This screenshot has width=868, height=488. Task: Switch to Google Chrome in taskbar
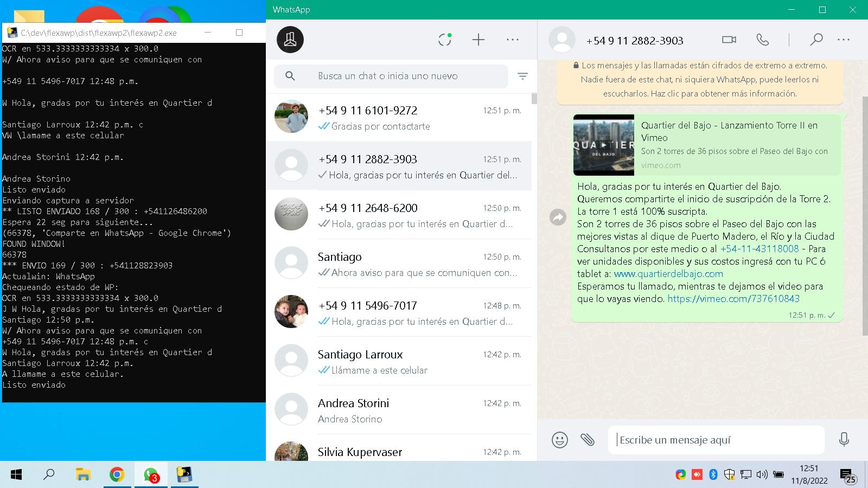[117, 475]
